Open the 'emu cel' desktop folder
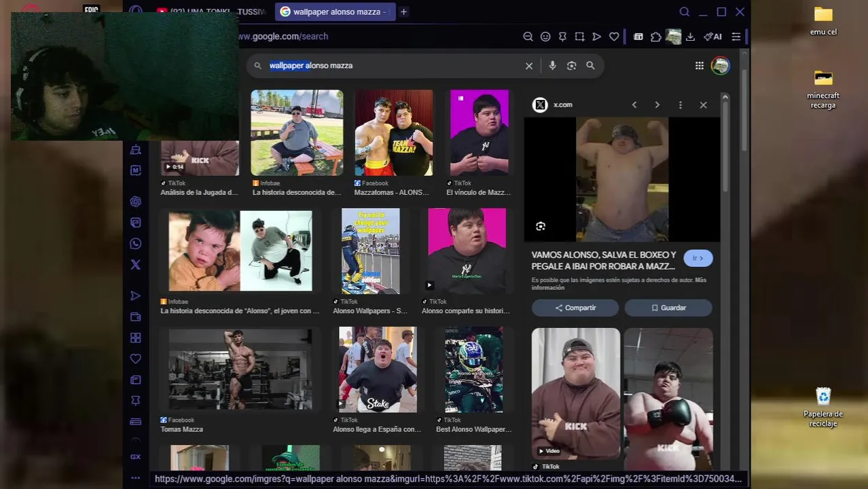This screenshot has height=489, width=868. tap(823, 21)
